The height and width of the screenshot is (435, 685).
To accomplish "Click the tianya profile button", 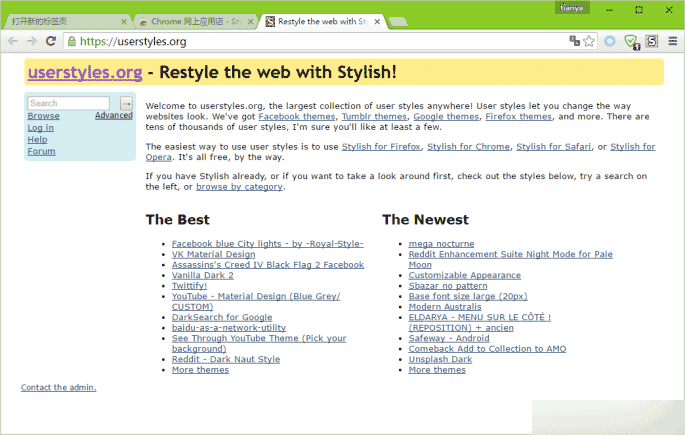I will pyautogui.click(x=574, y=8).
